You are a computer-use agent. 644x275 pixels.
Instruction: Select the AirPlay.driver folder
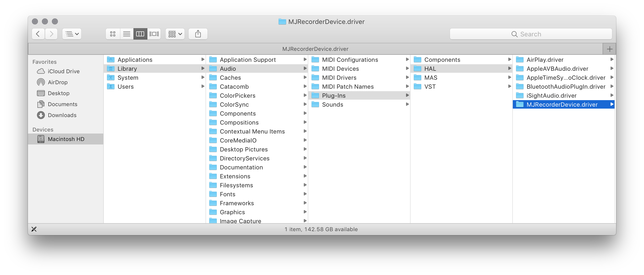coord(545,60)
